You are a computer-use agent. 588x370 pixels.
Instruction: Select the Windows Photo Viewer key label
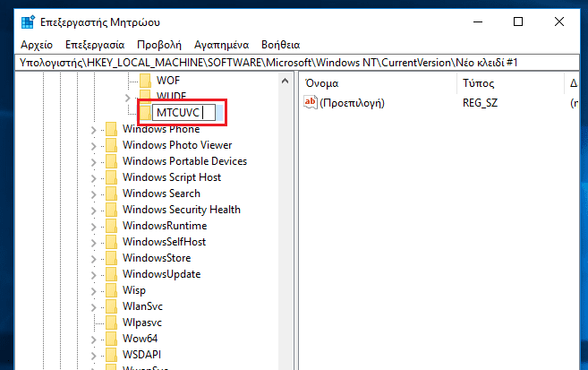tap(177, 145)
